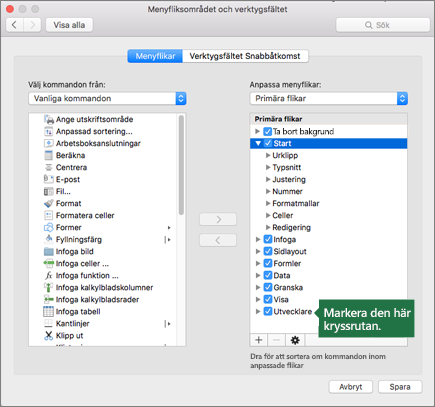Click the Visa alla button
435x407 pixels.
tap(69, 25)
